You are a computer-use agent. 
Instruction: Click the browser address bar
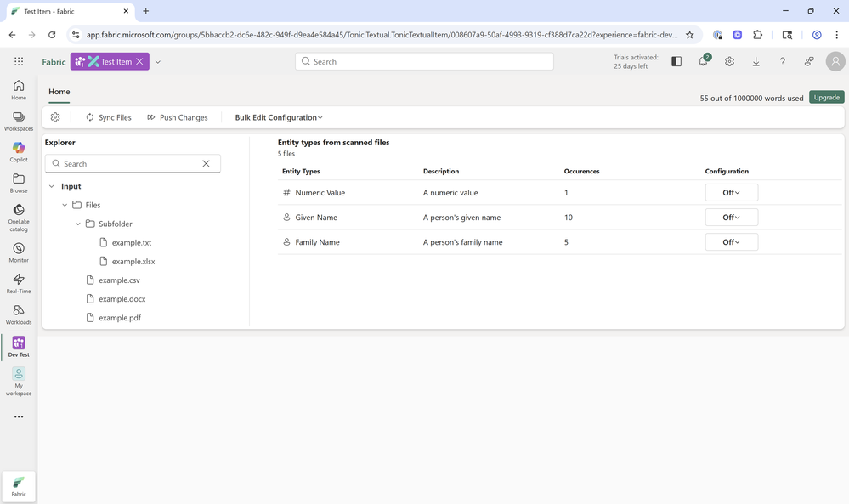(x=382, y=35)
